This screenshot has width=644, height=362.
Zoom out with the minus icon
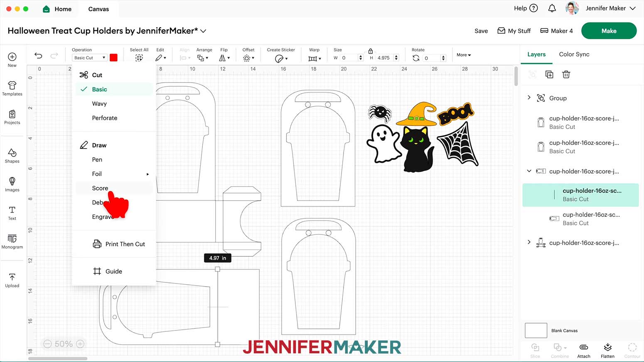[x=47, y=344]
